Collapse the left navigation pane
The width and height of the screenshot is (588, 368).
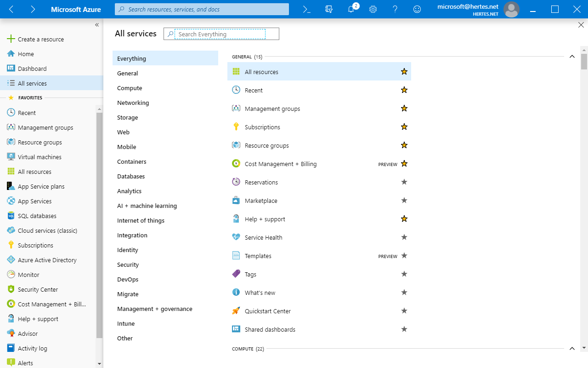97,25
